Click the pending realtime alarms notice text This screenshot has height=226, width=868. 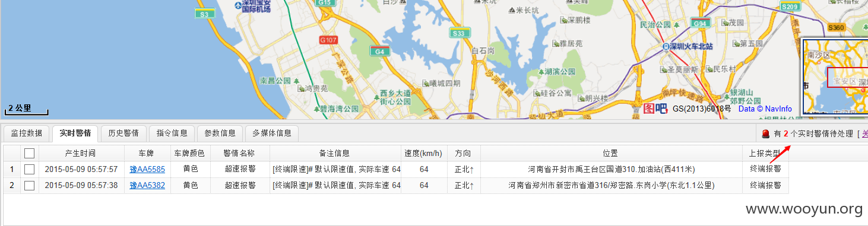coord(813,134)
